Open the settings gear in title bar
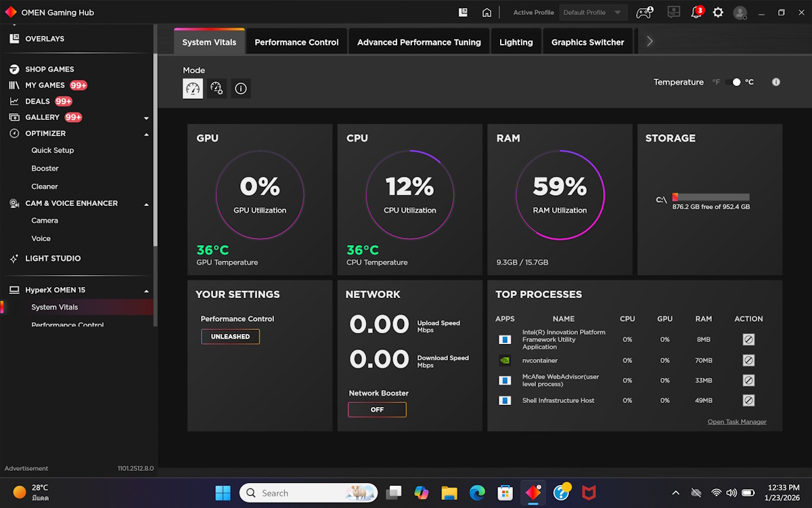 pos(718,13)
